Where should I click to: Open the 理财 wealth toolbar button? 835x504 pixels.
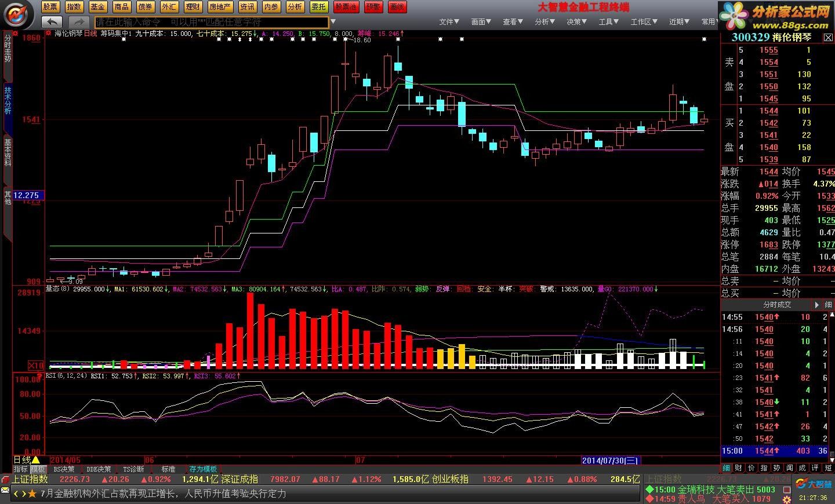(x=193, y=7)
